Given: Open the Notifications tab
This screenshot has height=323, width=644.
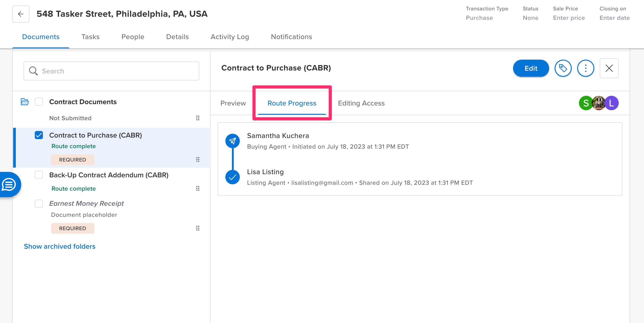Looking at the screenshot, I should pyautogui.click(x=292, y=37).
